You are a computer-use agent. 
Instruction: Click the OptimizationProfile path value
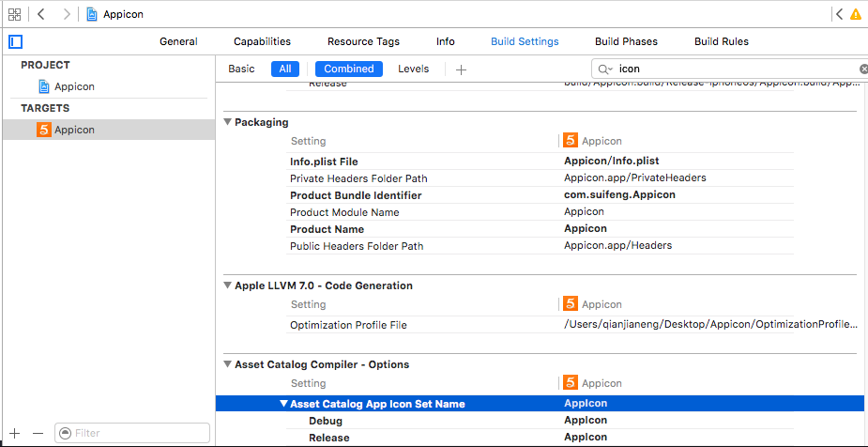712,324
